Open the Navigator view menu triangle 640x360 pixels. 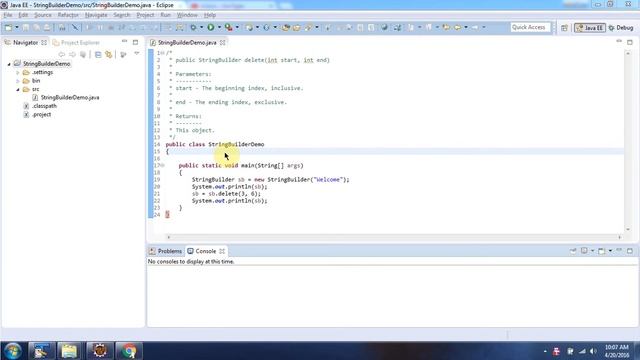pyautogui.click(x=137, y=53)
